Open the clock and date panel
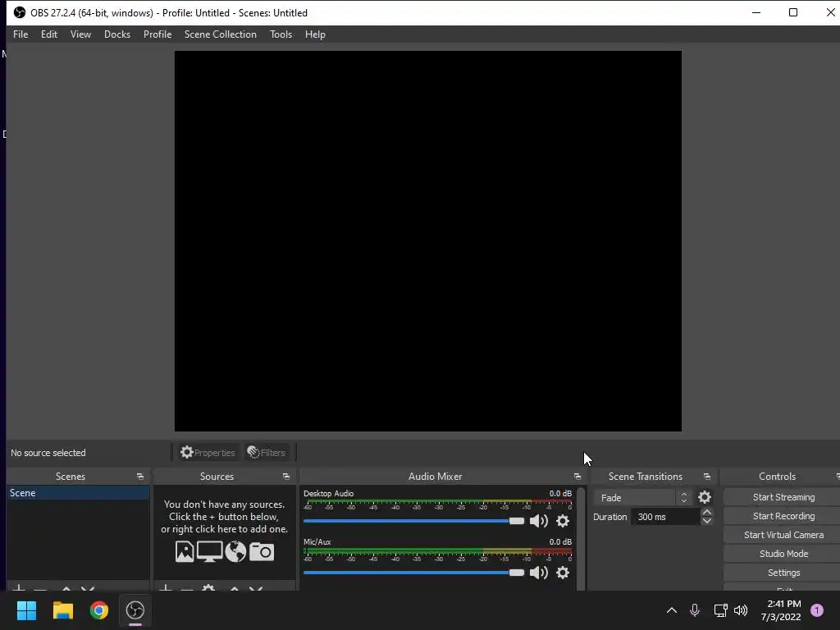 pyautogui.click(x=781, y=610)
